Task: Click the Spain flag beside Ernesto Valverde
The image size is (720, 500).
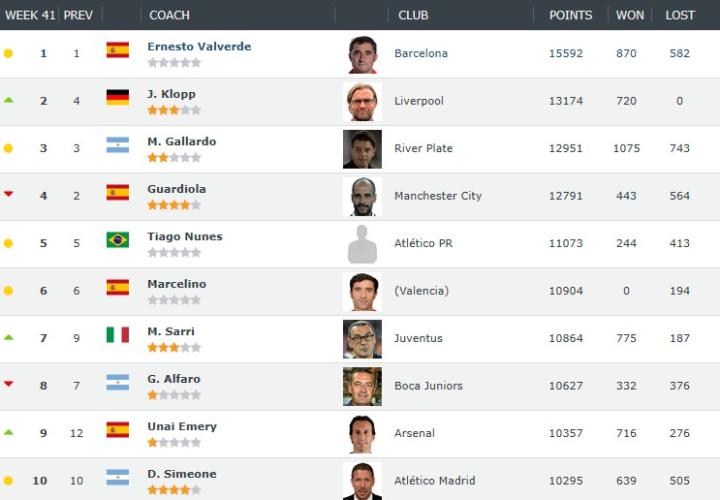Action: [x=118, y=50]
